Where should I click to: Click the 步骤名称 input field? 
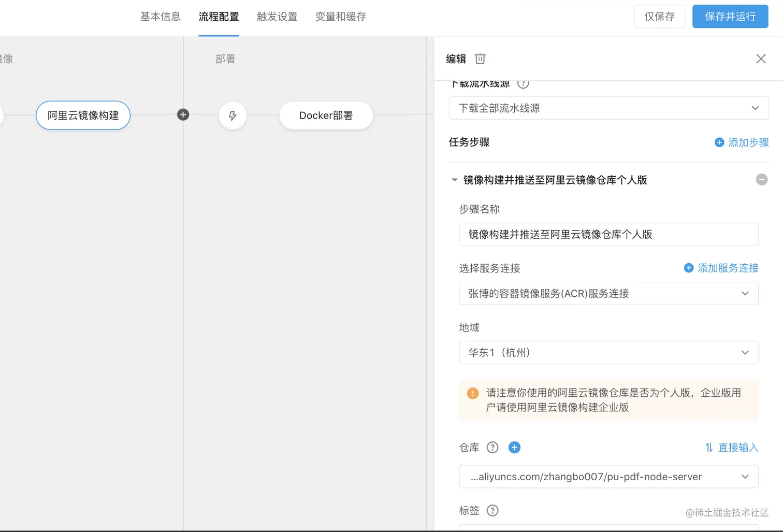pyautogui.click(x=608, y=235)
